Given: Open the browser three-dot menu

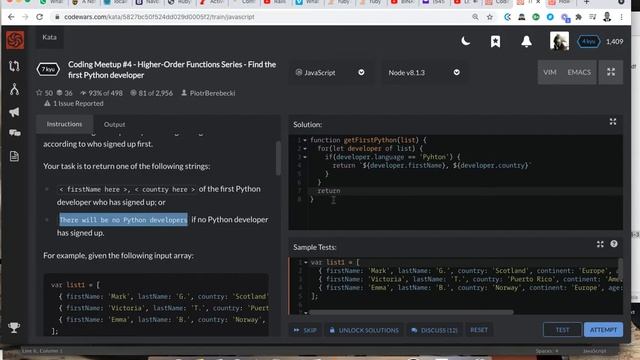Looking at the screenshot, I should point(622,17).
